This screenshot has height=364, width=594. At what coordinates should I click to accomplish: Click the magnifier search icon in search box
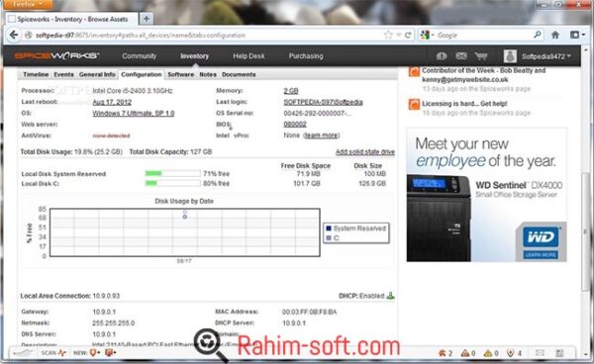tap(538, 35)
